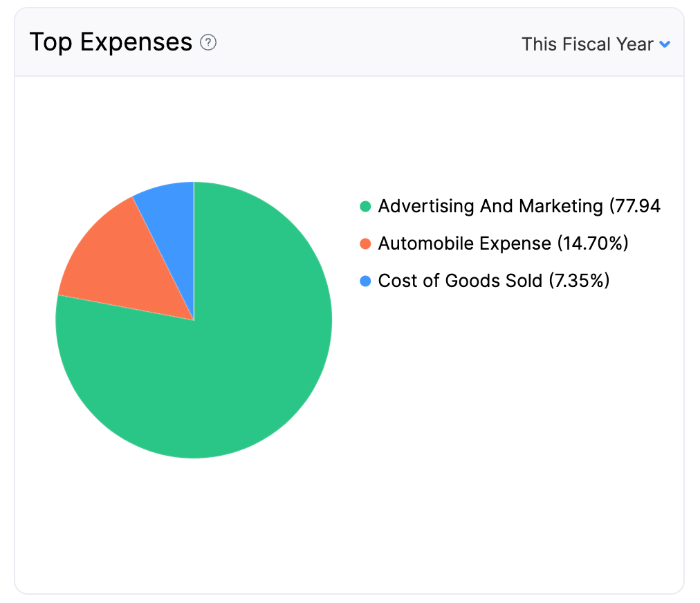The image size is (700, 603).
Task: Click the blue legend dot for Cost of Goods
Action: pos(366,281)
